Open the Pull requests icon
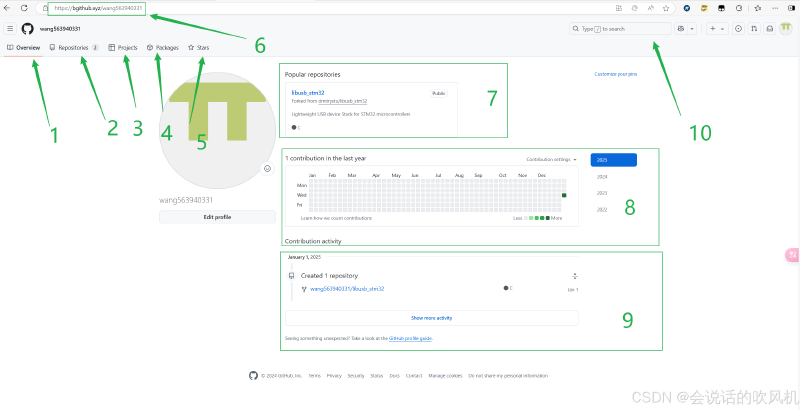Viewport: 800px width, 410px height. coord(754,29)
